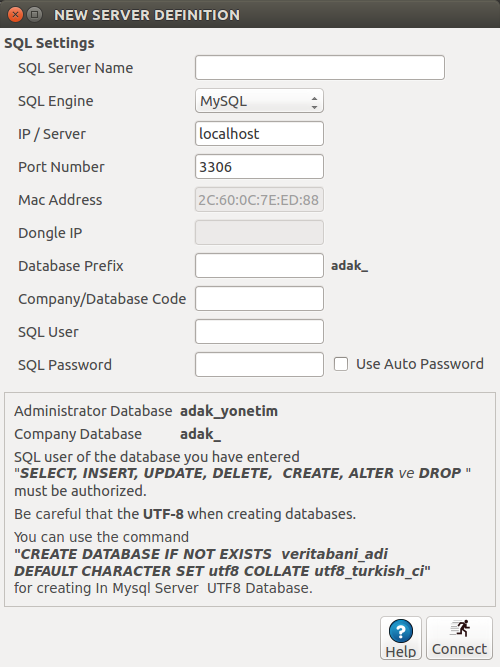500x667 pixels.
Task: Click the Connect button label
Action: click(459, 649)
